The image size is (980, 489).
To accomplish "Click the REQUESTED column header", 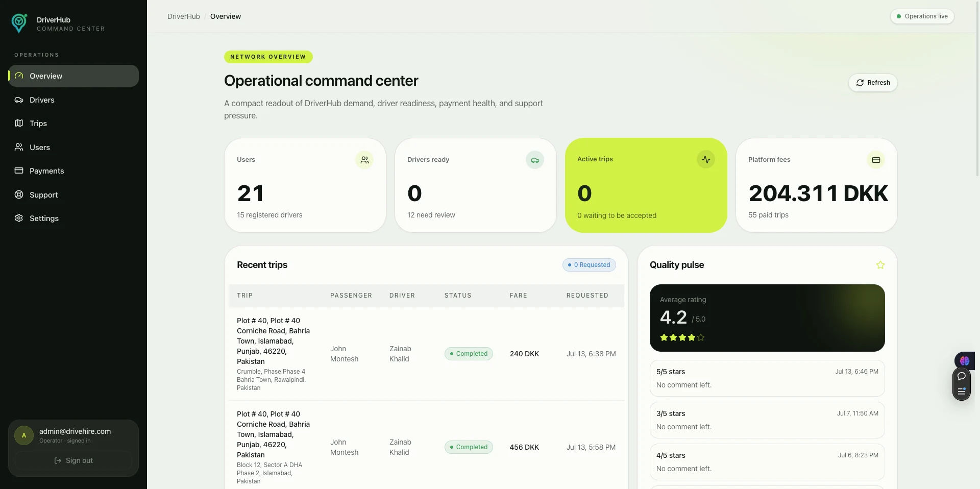I will click(587, 296).
